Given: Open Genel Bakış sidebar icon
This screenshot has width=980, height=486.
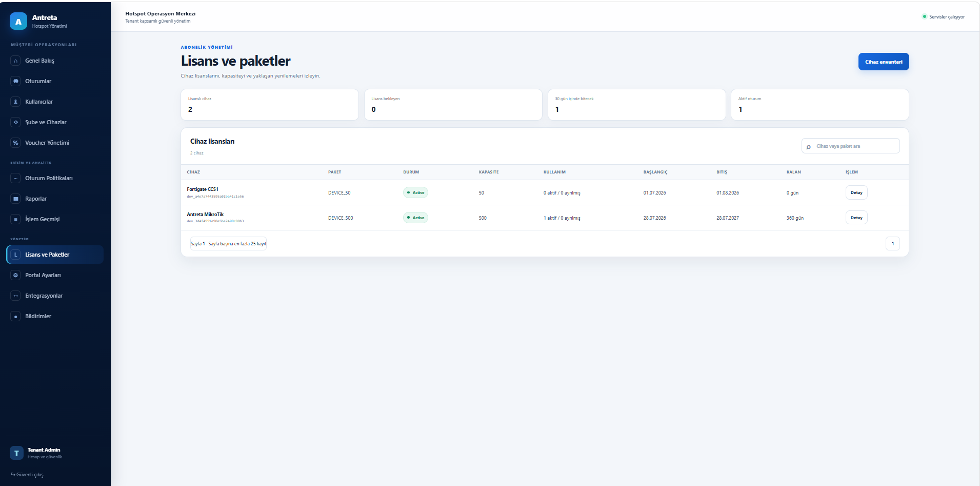Looking at the screenshot, I should coord(16,61).
